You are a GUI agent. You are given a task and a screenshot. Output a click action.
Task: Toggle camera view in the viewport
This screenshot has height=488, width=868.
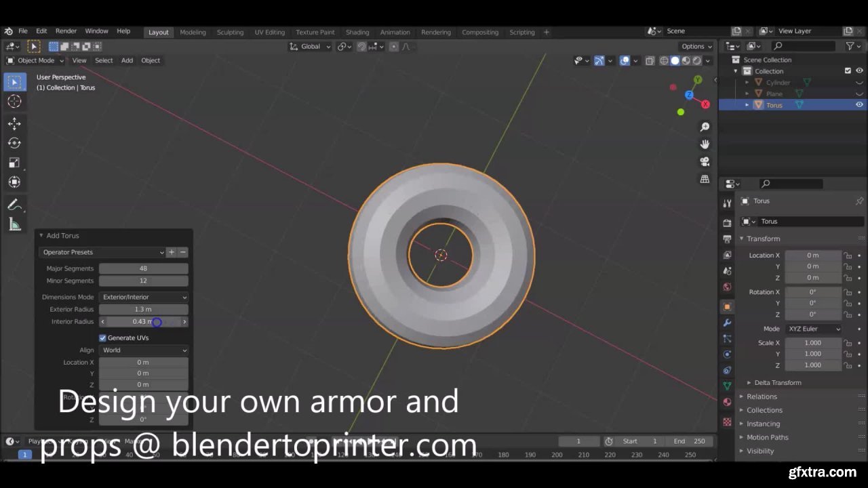705,162
